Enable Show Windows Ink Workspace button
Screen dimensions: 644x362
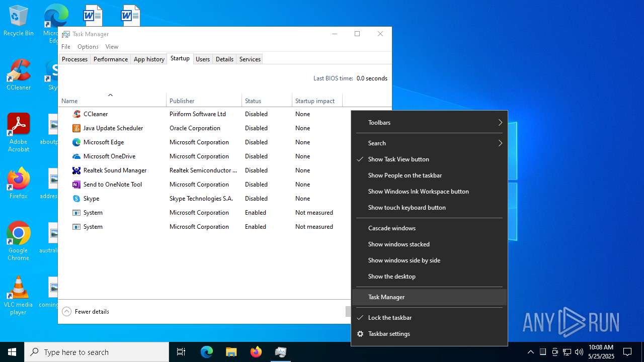coord(429,192)
